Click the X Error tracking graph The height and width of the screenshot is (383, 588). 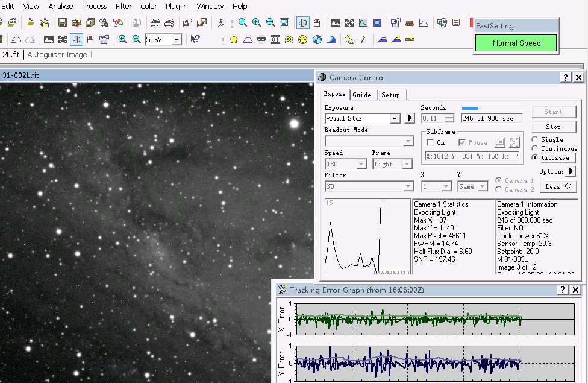coord(435,319)
